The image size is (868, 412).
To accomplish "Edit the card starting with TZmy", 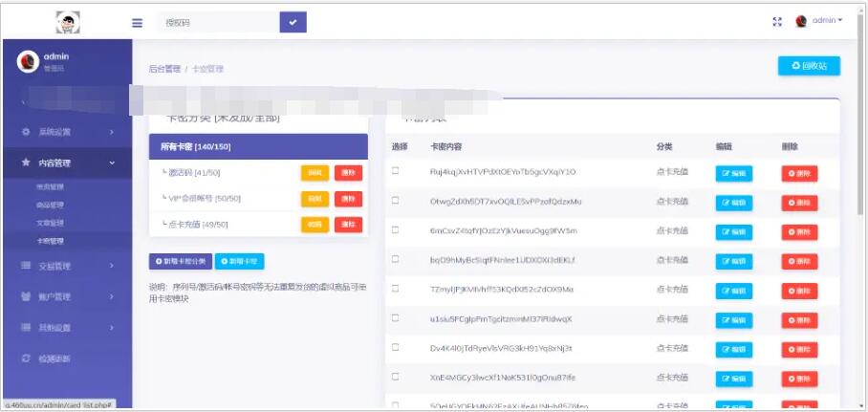I will coord(733,291).
